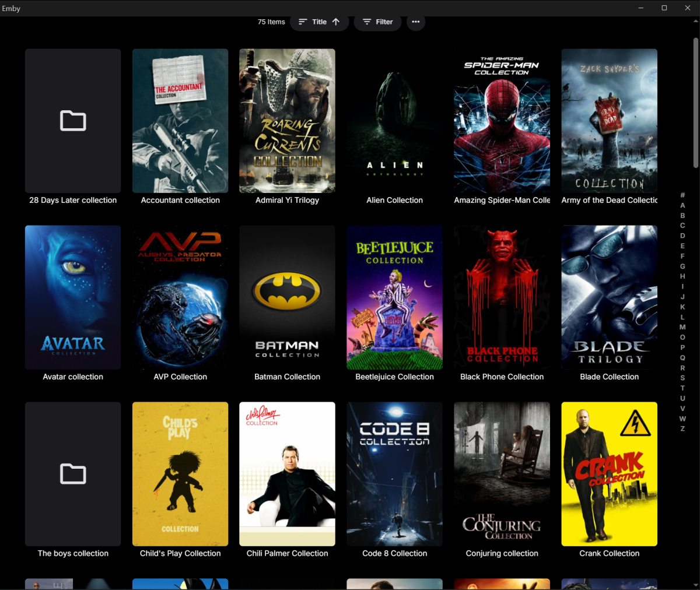Jump to # in the alphabet index
Viewport: 700px width, 590px height.
tap(682, 195)
